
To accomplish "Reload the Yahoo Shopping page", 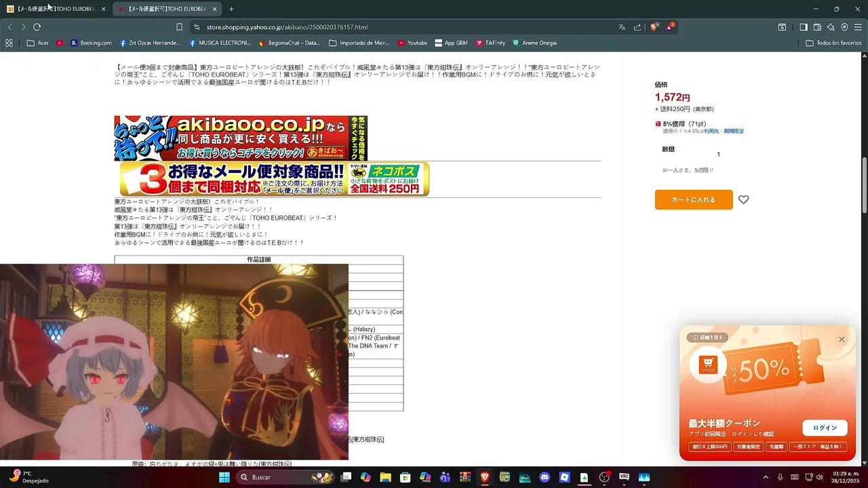I will 37,27.
